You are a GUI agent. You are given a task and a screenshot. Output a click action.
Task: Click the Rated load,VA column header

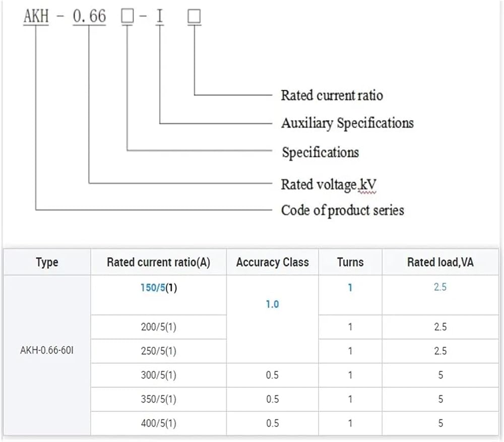click(x=440, y=262)
